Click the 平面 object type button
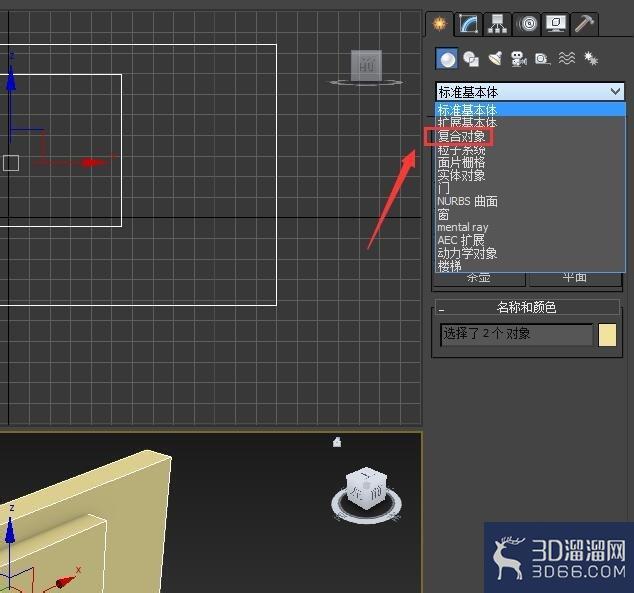The width and height of the screenshot is (634, 593). pyautogui.click(x=575, y=279)
